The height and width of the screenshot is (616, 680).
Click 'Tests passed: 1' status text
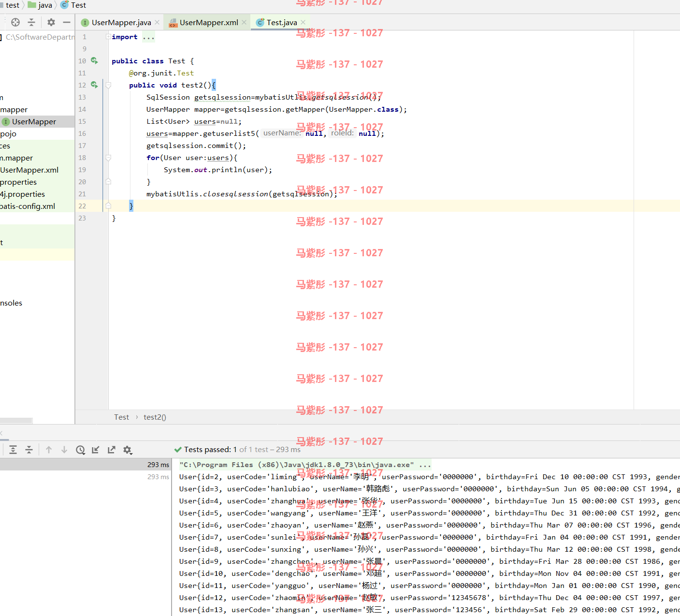[210, 449]
